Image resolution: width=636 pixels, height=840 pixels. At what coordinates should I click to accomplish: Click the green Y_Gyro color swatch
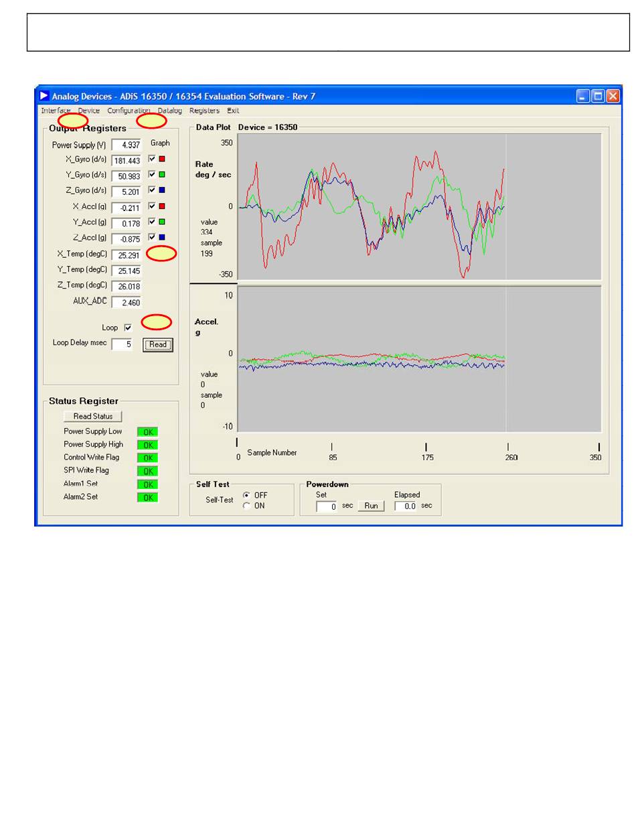(x=162, y=175)
